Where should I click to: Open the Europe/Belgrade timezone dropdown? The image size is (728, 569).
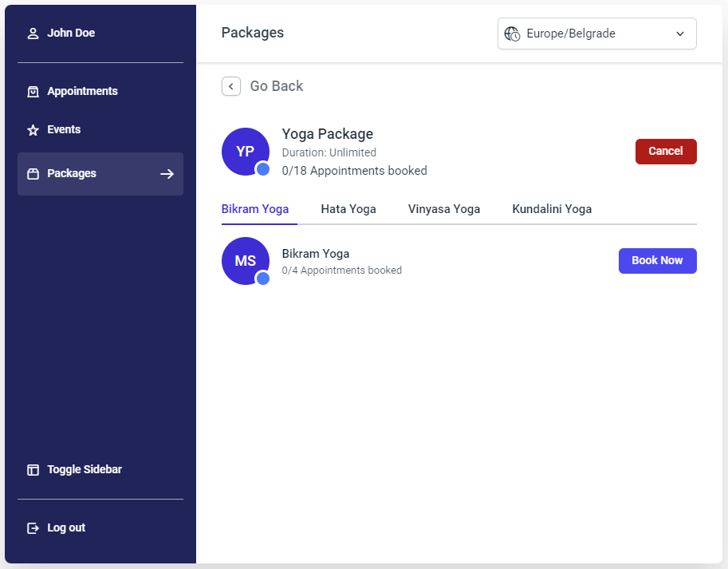(x=596, y=34)
